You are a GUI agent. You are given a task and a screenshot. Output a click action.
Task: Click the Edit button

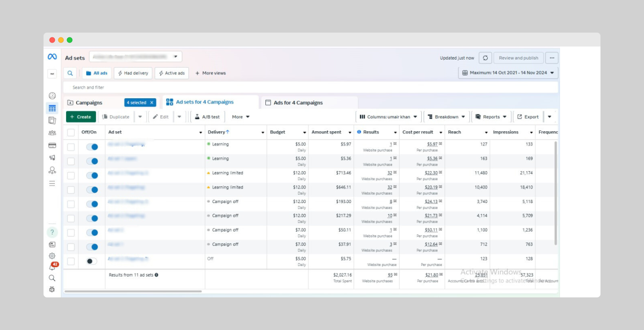click(x=161, y=117)
